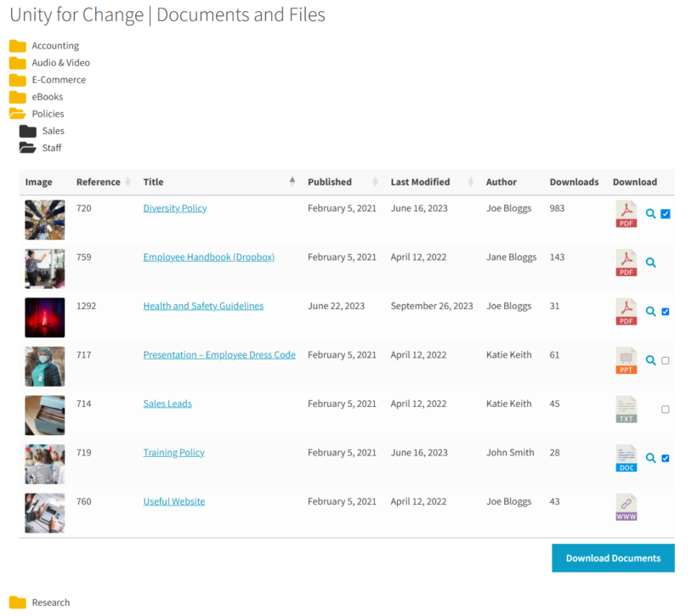Image resolution: width=697 pixels, height=616 pixels.
Task: Click the preview magnifier for Employee Handbook
Action: (650, 263)
